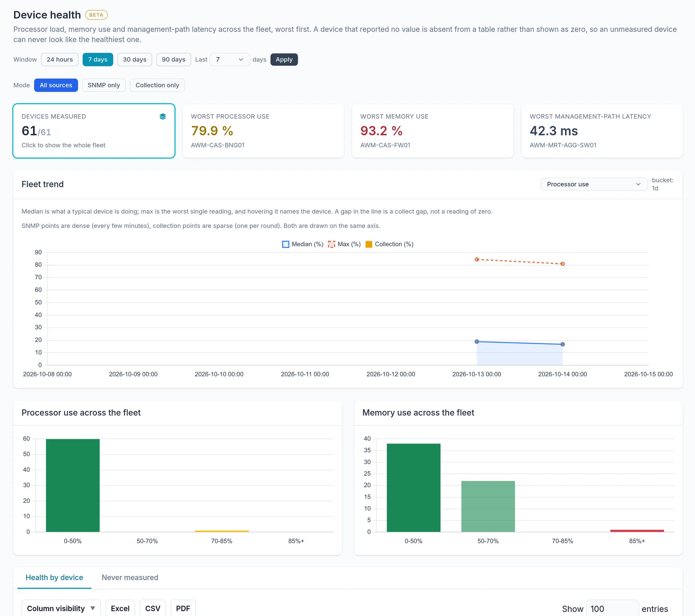Open the Column visibility dropdown
Screen dimensions: 695x616
[x=61, y=608]
